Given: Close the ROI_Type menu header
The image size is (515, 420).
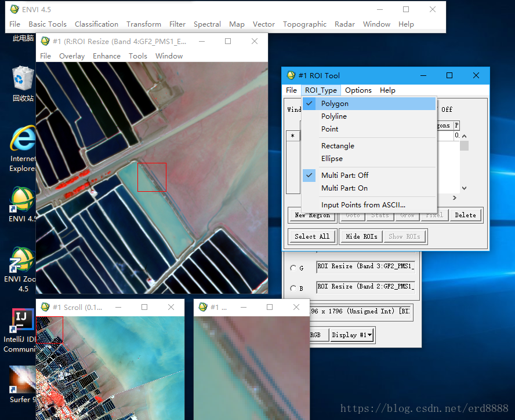Looking at the screenshot, I should [x=321, y=90].
